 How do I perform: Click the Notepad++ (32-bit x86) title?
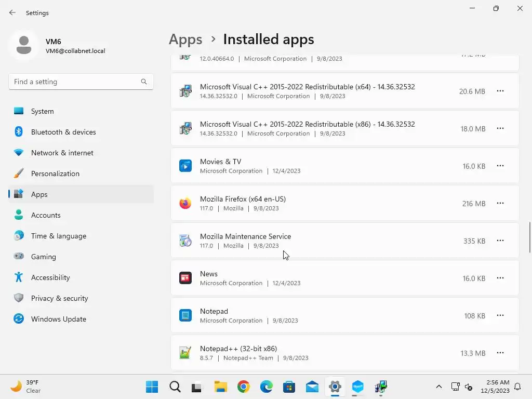(238, 349)
